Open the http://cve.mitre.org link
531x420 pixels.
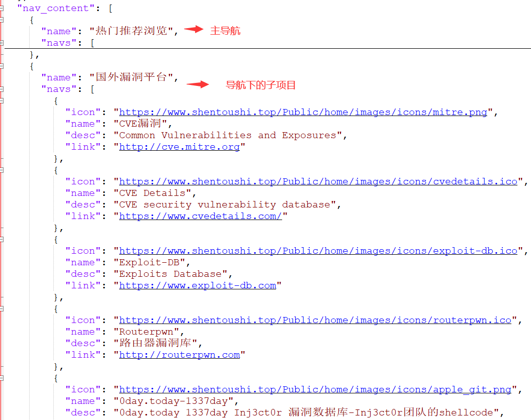(x=180, y=147)
